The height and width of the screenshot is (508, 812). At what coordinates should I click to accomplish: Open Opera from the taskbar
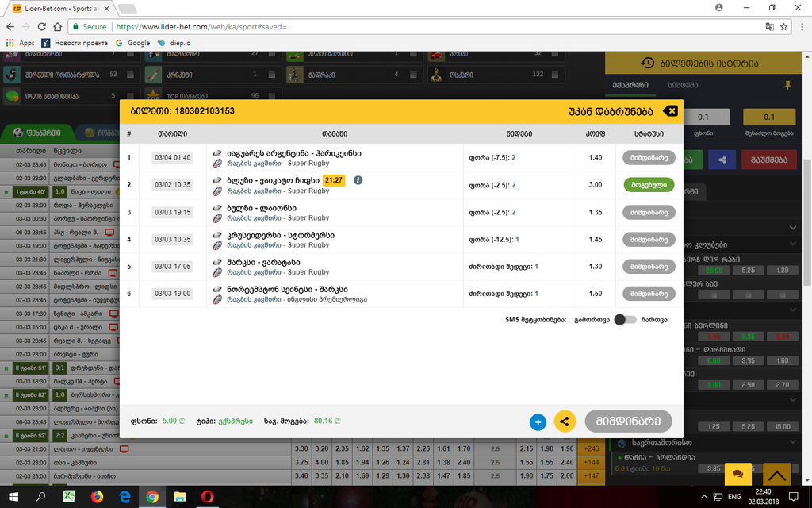click(208, 497)
